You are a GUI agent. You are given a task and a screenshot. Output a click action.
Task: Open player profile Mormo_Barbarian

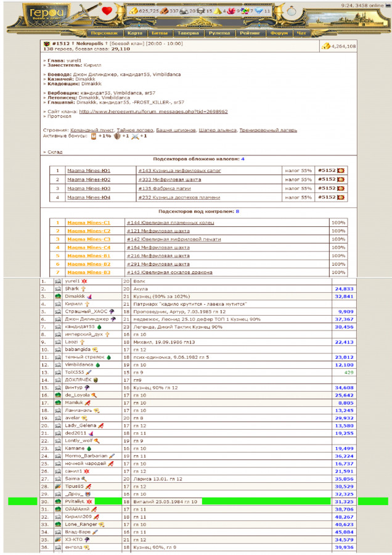pyautogui.click(x=86, y=456)
